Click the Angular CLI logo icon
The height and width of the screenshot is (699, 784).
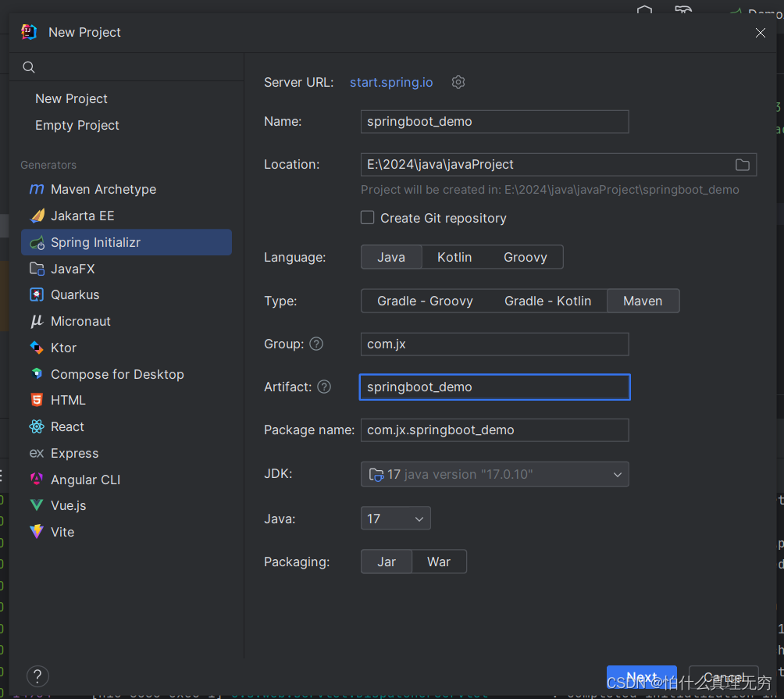(37, 479)
